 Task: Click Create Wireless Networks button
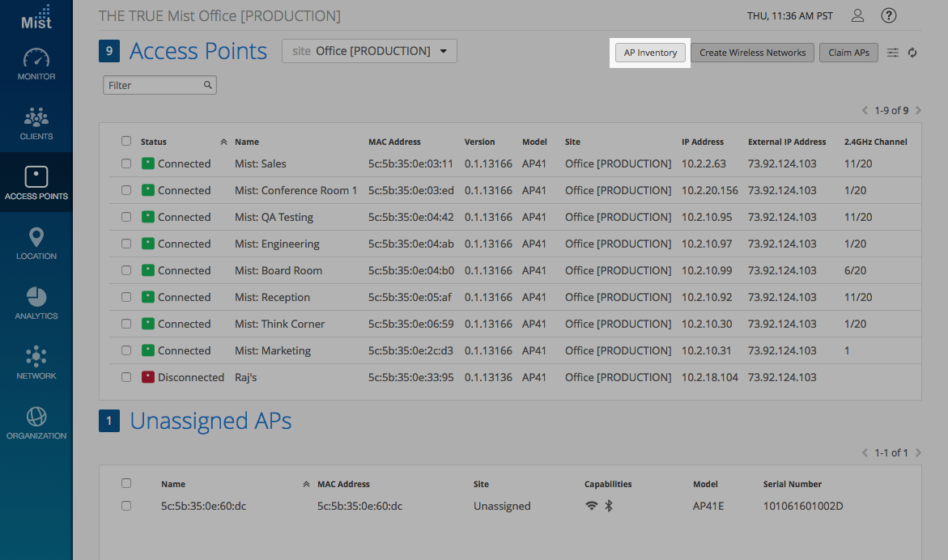(x=752, y=53)
